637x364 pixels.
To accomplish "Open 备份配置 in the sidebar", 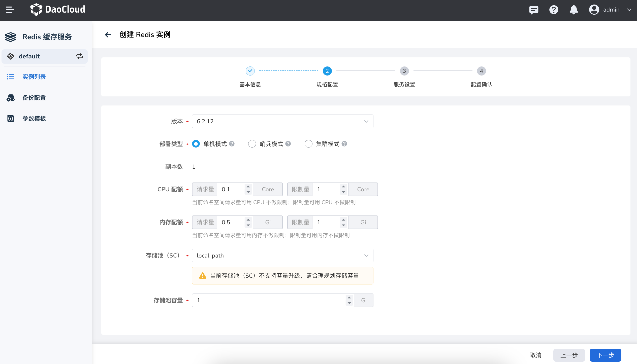I will (34, 98).
